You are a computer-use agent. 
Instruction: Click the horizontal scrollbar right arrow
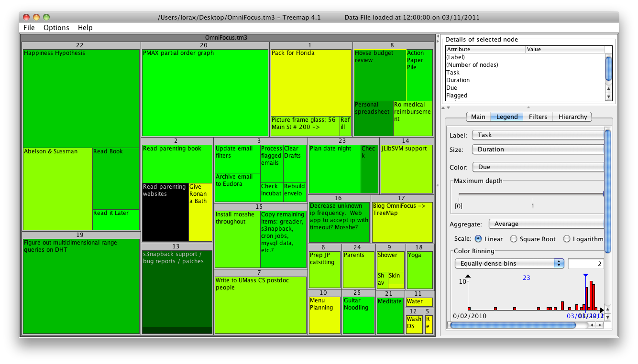(600, 325)
